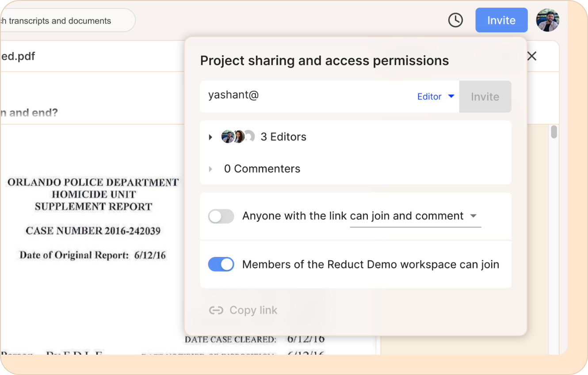Click the blue Invite button in header
Viewport: 588px width, 375px height.
(x=501, y=20)
